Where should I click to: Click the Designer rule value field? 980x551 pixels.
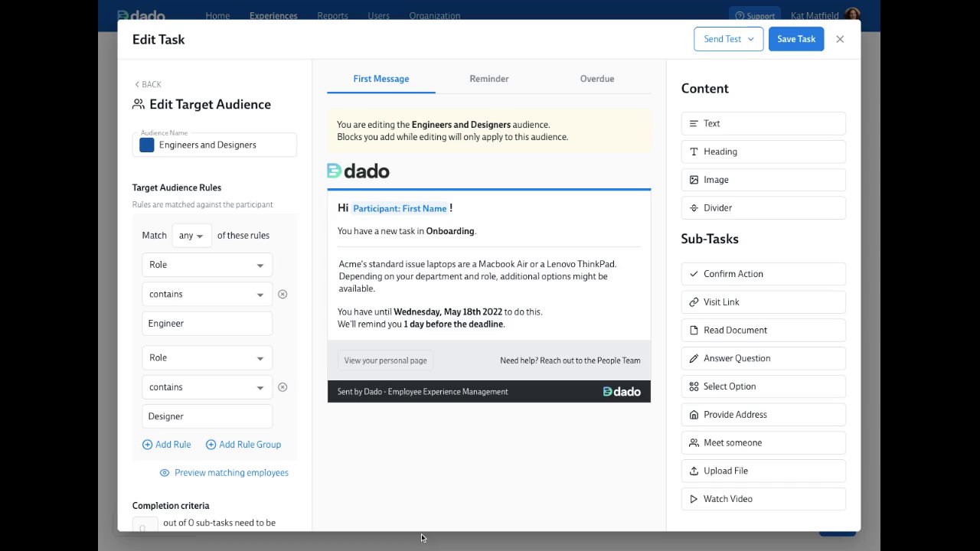207,416
